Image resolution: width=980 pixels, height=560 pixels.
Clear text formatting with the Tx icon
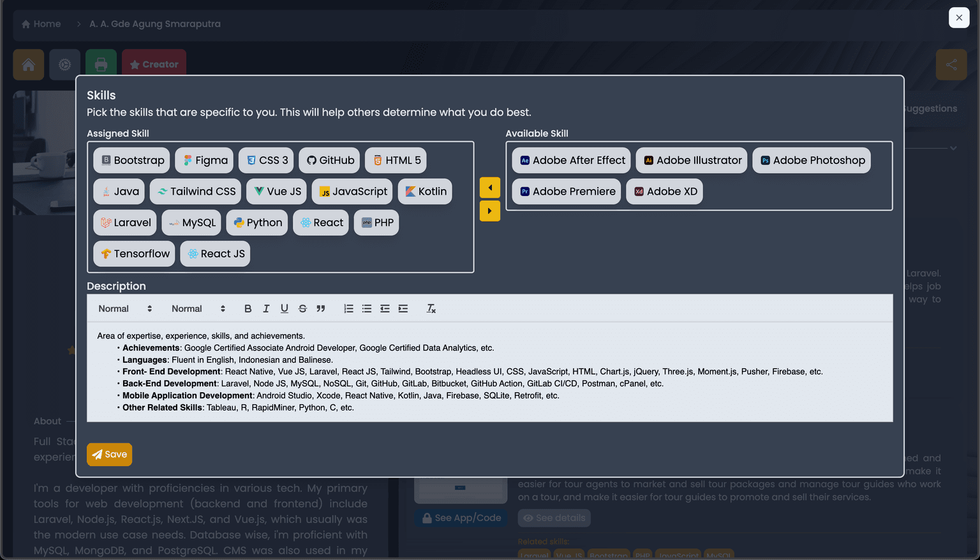tap(431, 308)
